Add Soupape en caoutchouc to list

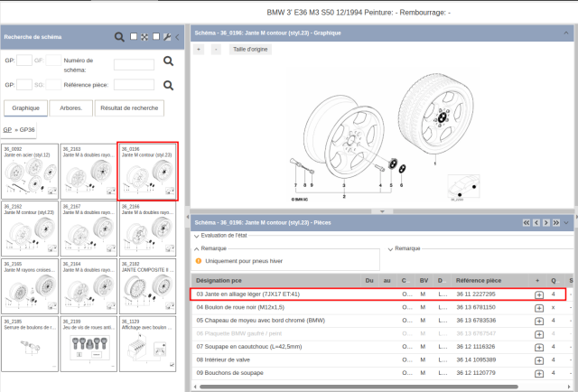click(539, 348)
